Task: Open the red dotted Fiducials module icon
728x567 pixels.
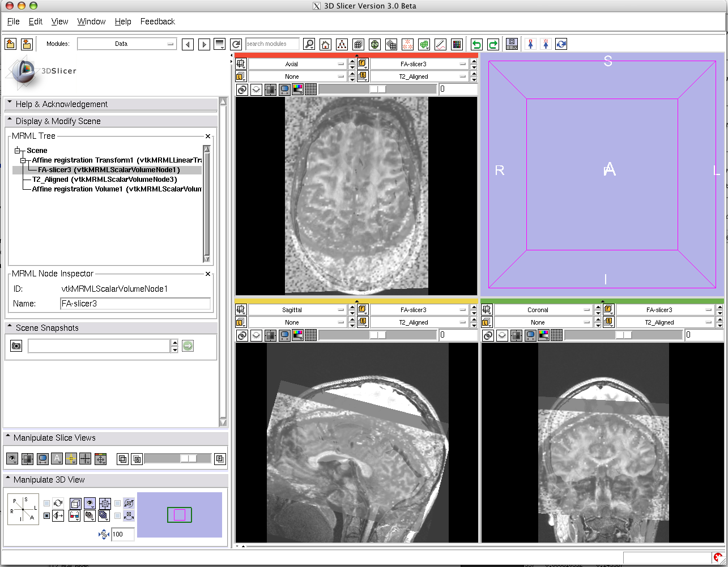Action: pyautogui.click(x=407, y=44)
